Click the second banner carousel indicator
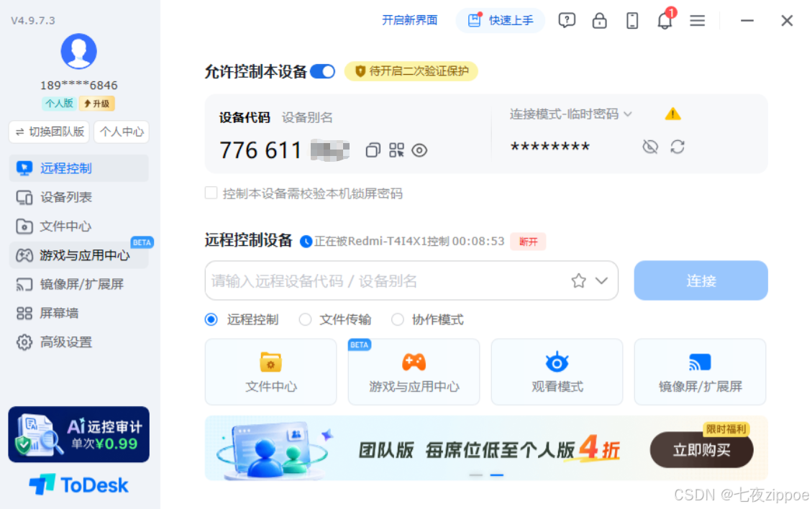 coord(497,474)
